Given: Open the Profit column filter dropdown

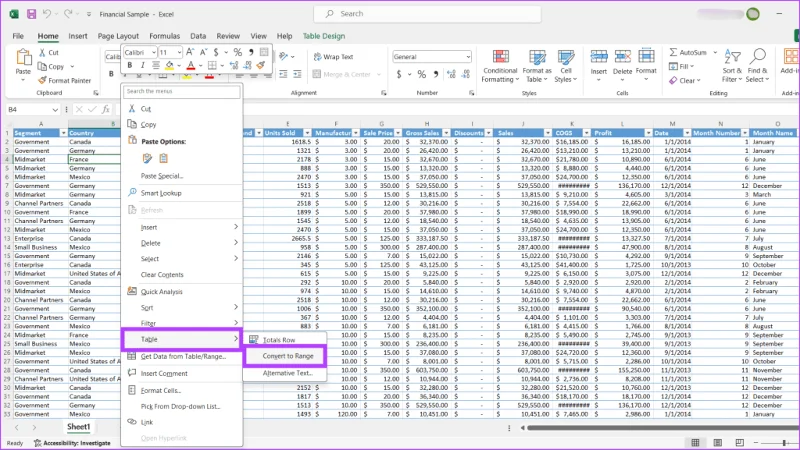Looking at the screenshot, I should 648,133.
